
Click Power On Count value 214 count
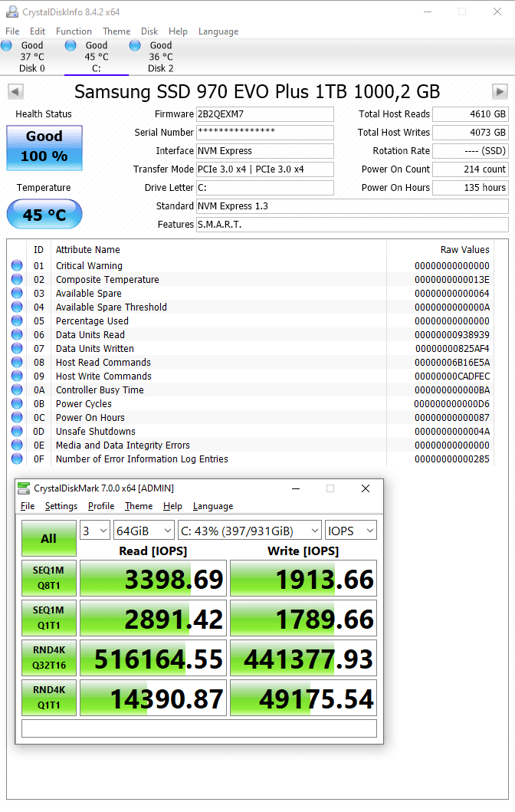click(x=471, y=169)
